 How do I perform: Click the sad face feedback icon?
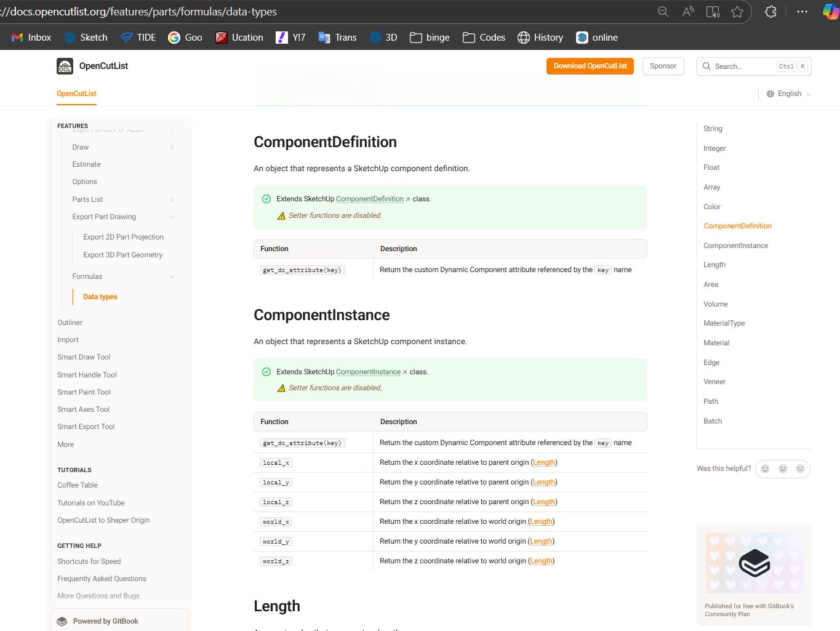click(800, 468)
